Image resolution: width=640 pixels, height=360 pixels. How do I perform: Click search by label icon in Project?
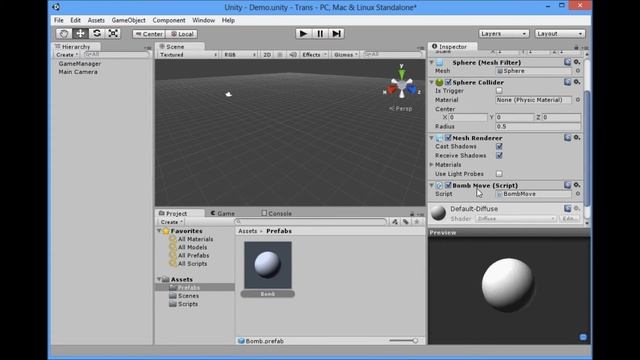coord(406,222)
